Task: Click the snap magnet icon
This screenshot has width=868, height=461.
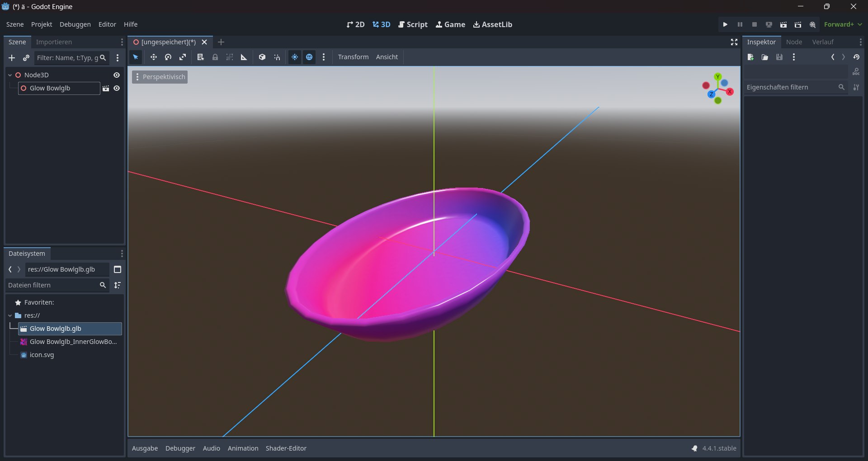Action: (x=277, y=57)
